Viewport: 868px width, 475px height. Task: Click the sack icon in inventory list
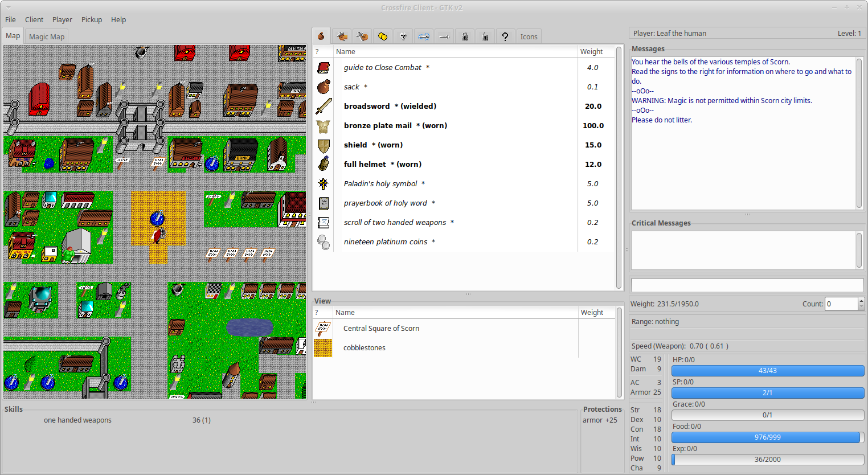click(x=324, y=87)
